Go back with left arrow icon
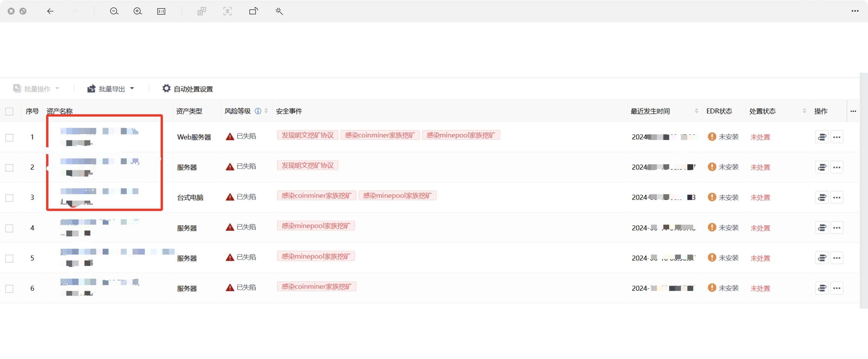The width and height of the screenshot is (868, 359). click(x=50, y=11)
